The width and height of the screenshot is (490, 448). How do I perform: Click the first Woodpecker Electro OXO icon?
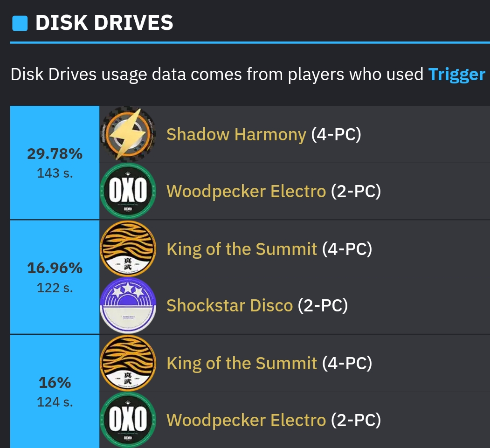[128, 191]
